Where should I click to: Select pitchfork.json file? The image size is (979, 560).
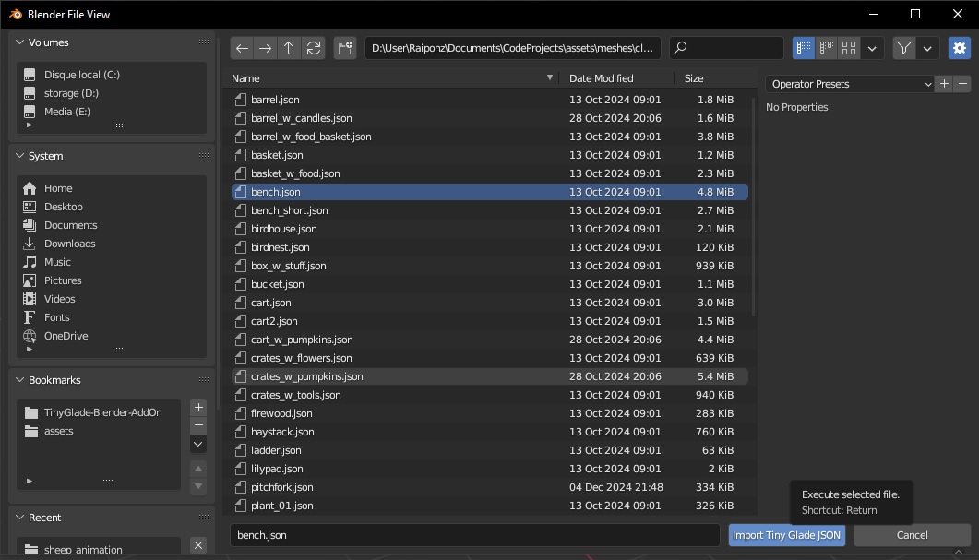pyautogui.click(x=489, y=487)
